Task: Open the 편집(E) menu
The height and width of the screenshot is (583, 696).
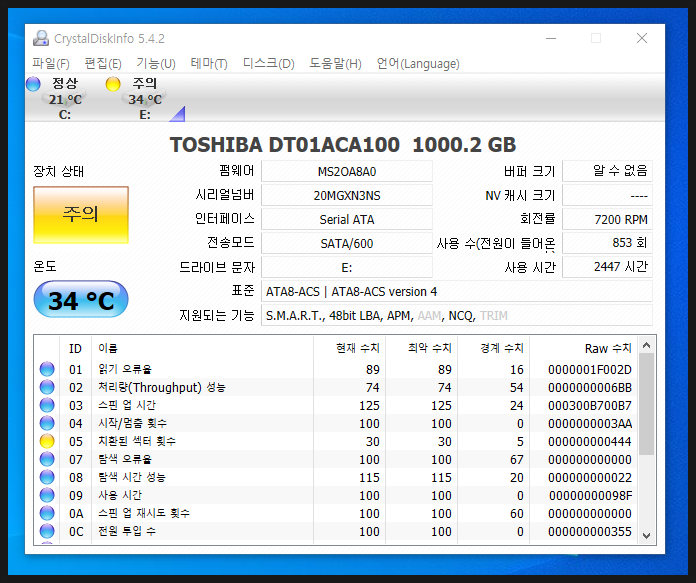Action: pos(103,63)
